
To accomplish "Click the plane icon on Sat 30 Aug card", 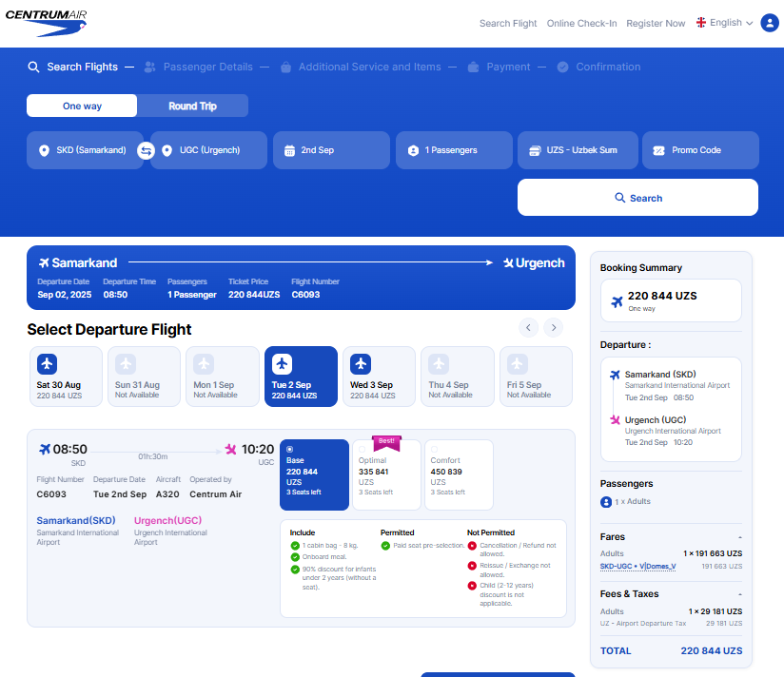I will [47, 364].
